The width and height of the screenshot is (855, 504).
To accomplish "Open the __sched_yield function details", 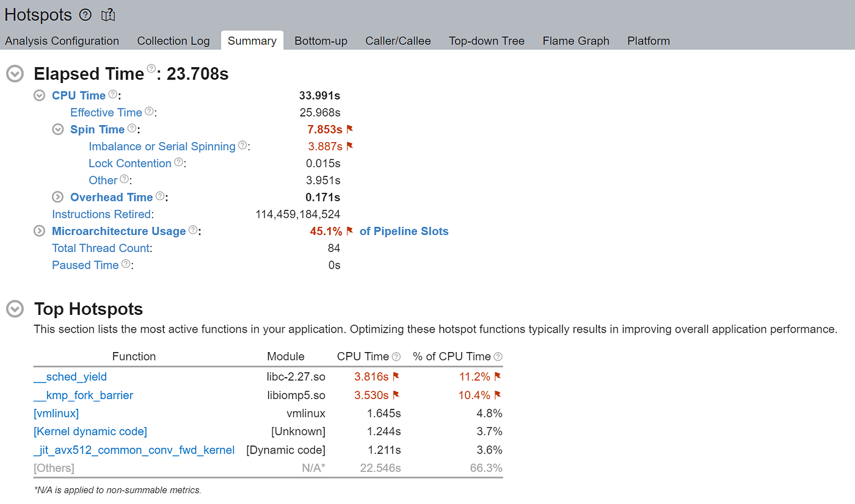I will (70, 376).
